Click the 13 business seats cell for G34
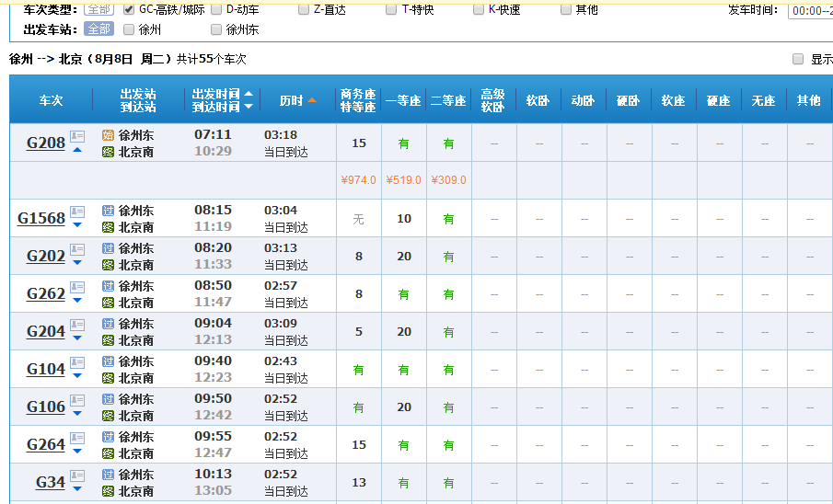833x504 pixels. coord(359,482)
